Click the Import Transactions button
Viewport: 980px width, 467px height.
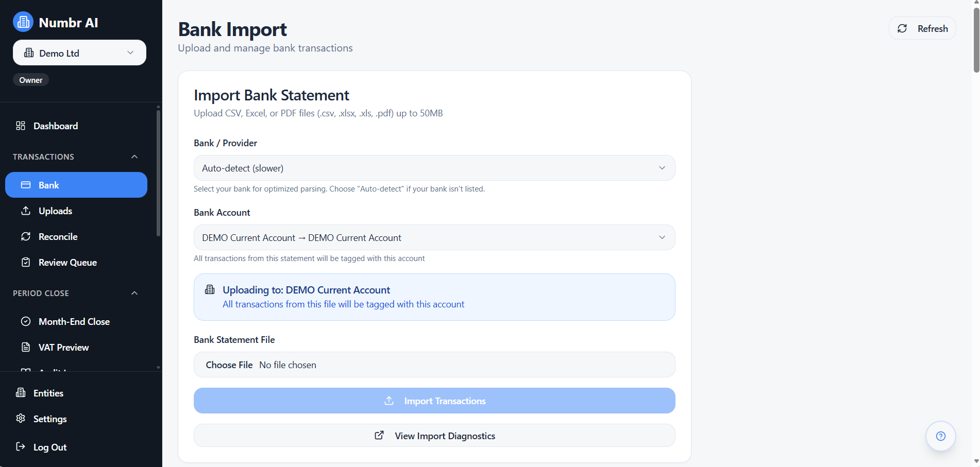tap(434, 401)
